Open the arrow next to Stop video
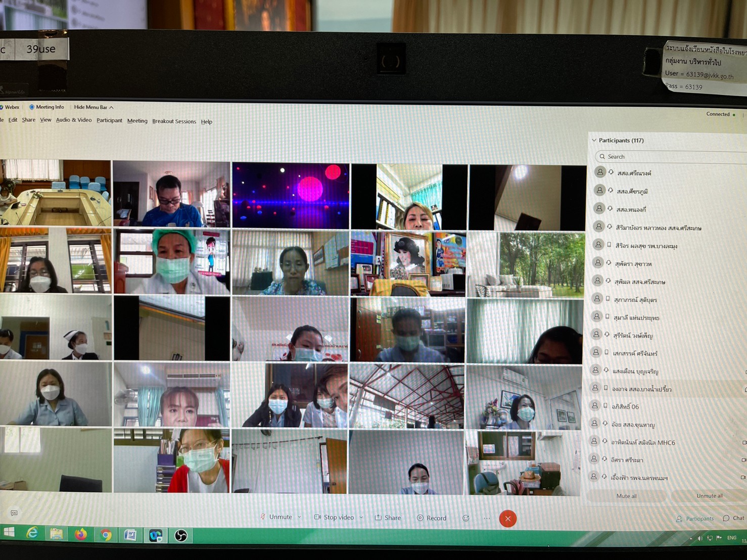Image resolution: width=747 pixels, height=560 pixels. (x=361, y=517)
